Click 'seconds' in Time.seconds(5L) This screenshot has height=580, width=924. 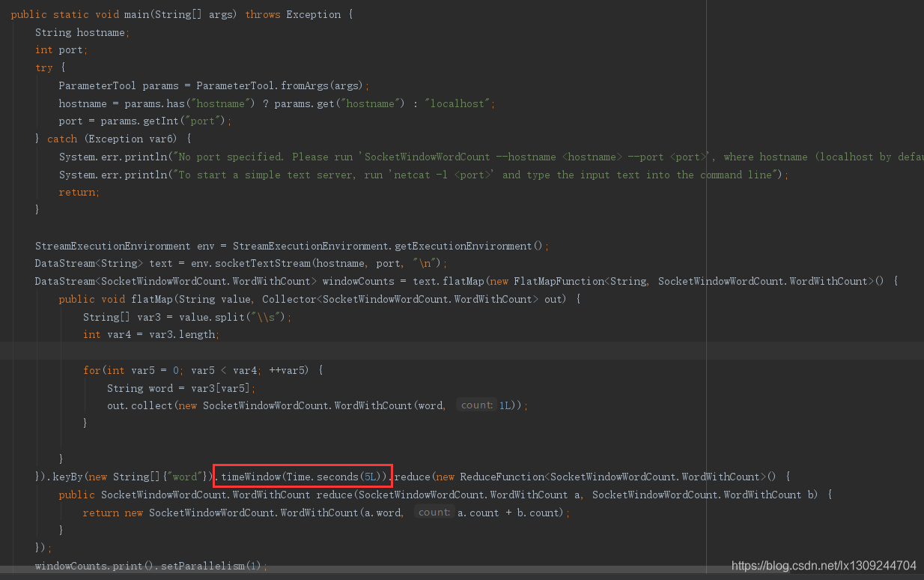(x=337, y=477)
